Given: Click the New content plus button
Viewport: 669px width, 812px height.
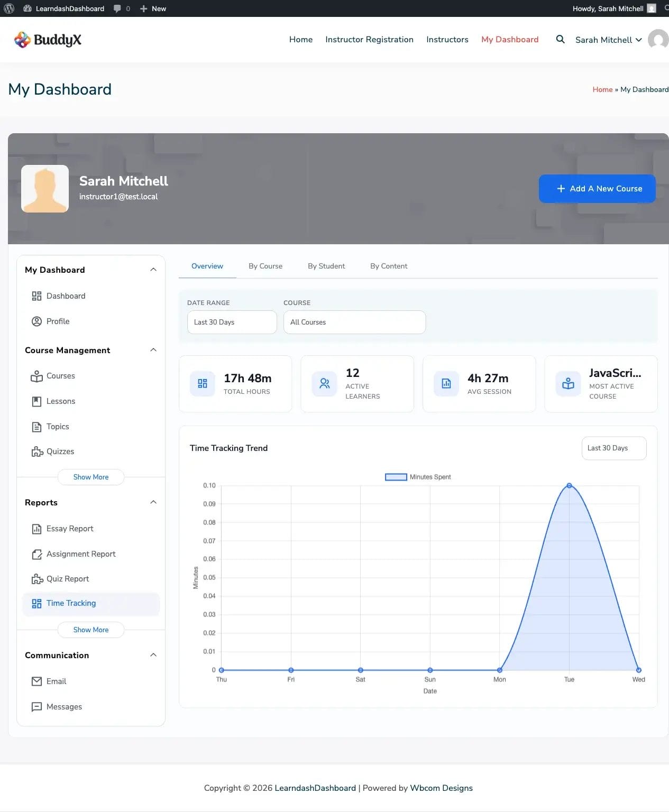Looking at the screenshot, I should pos(153,8).
